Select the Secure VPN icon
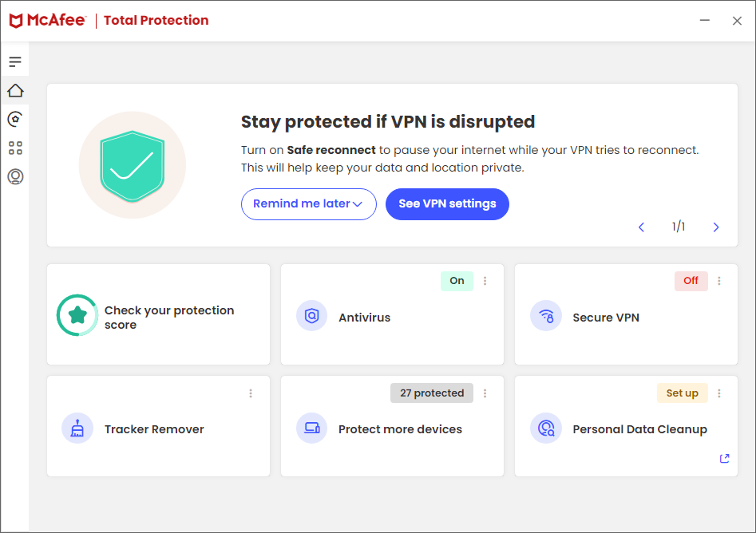The height and width of the screenshot is (533, 756). click(545, 316)
